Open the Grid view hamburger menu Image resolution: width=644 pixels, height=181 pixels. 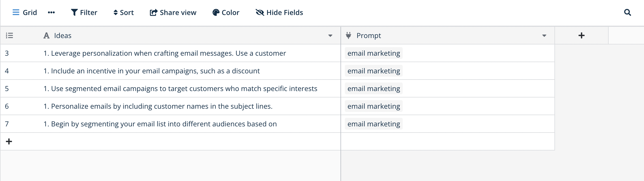click(16, 13)
